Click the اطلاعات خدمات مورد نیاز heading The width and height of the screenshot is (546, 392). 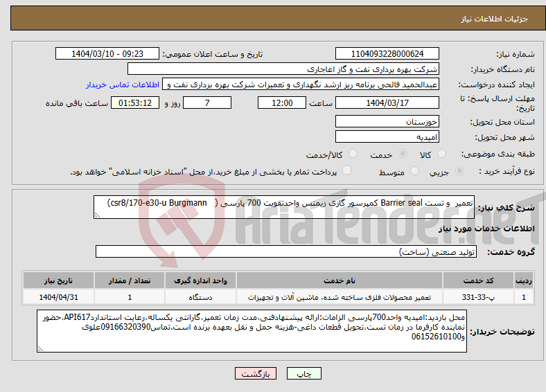tap(486, 229)
